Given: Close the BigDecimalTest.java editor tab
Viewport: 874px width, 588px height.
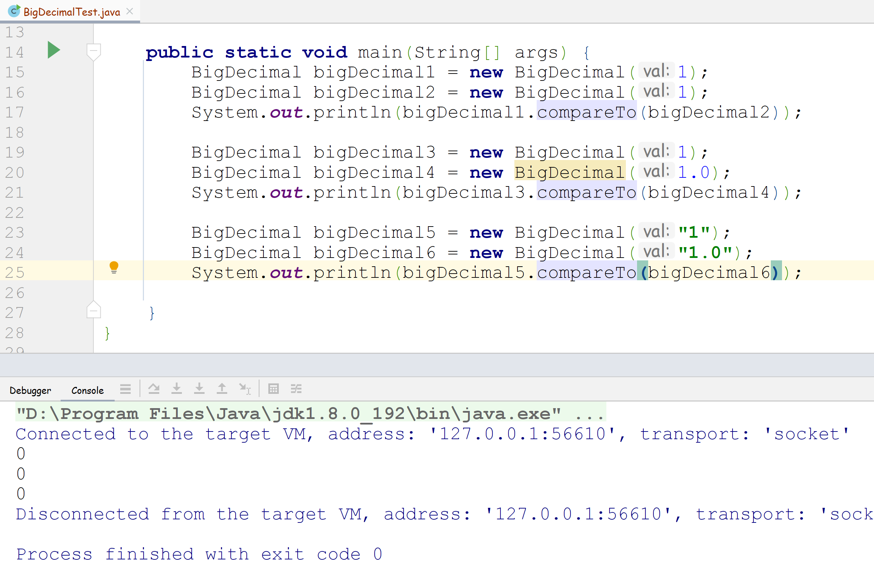Looking at the screenshot, I should click(x=130, y=11).
